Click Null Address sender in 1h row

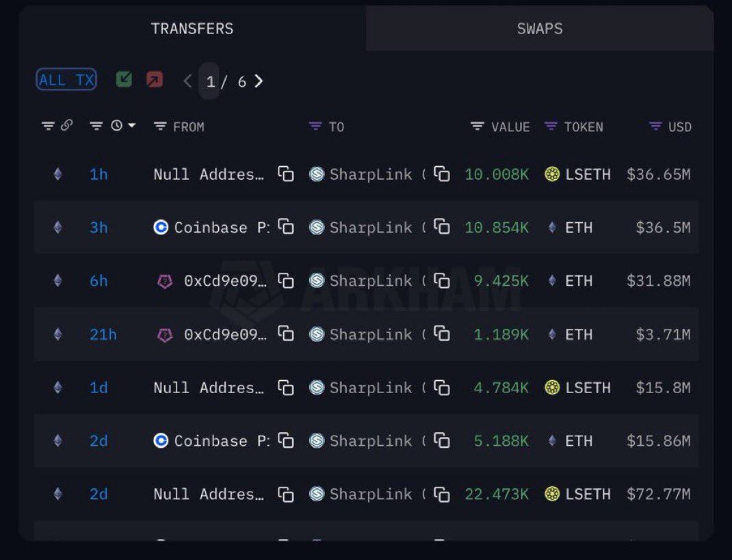pyautogui.click(x=209, y=174)
